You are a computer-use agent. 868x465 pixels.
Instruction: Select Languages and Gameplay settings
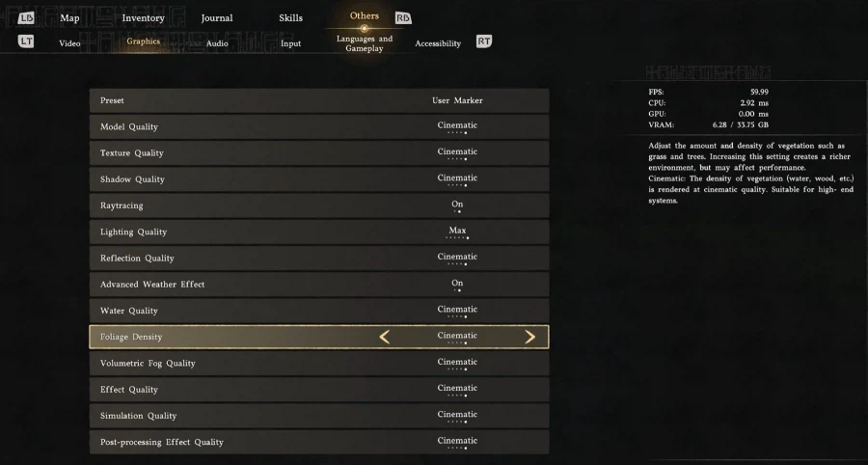365,43
